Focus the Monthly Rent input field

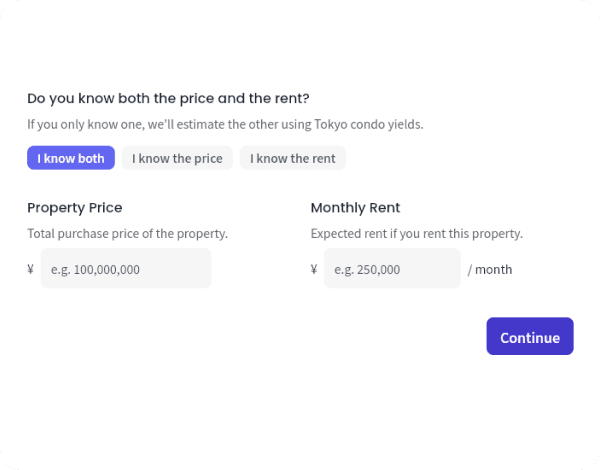(392, 269)
